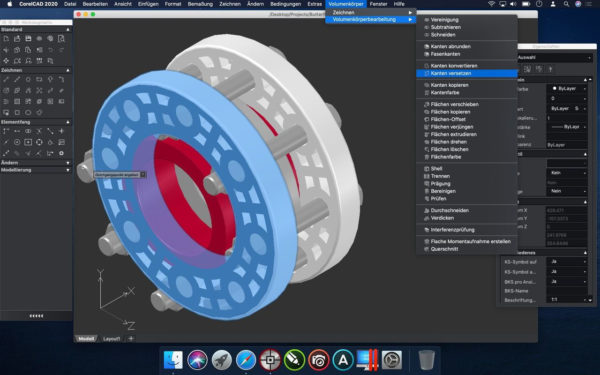Collapse the Standard toolbar section
The image size is (600, 375).
click(68, 29)
